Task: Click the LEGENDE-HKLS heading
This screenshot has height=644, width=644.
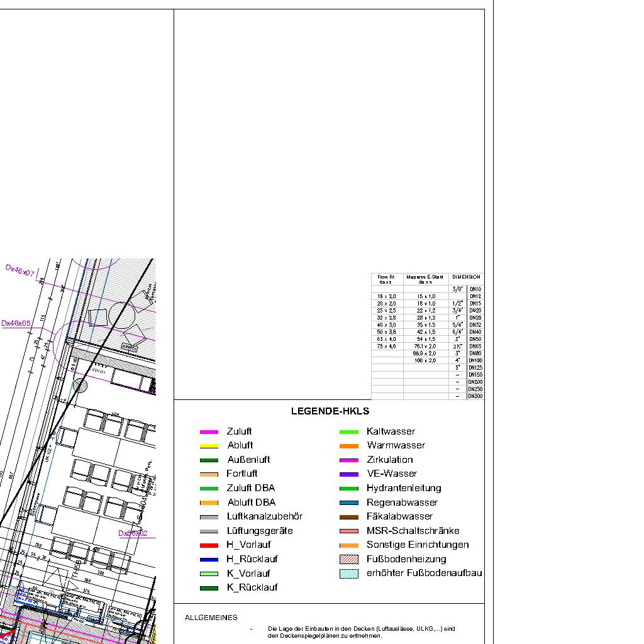Action: pos(330,411)
